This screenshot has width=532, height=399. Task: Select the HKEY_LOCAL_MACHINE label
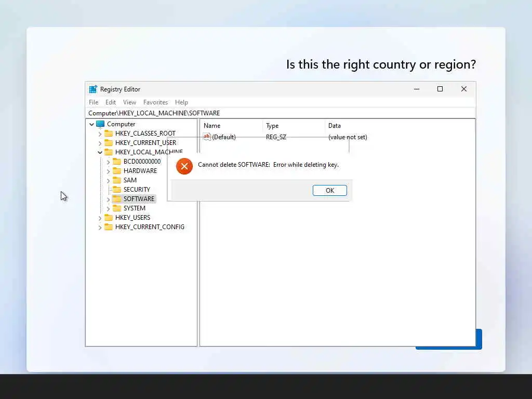(x=149, y=152)
